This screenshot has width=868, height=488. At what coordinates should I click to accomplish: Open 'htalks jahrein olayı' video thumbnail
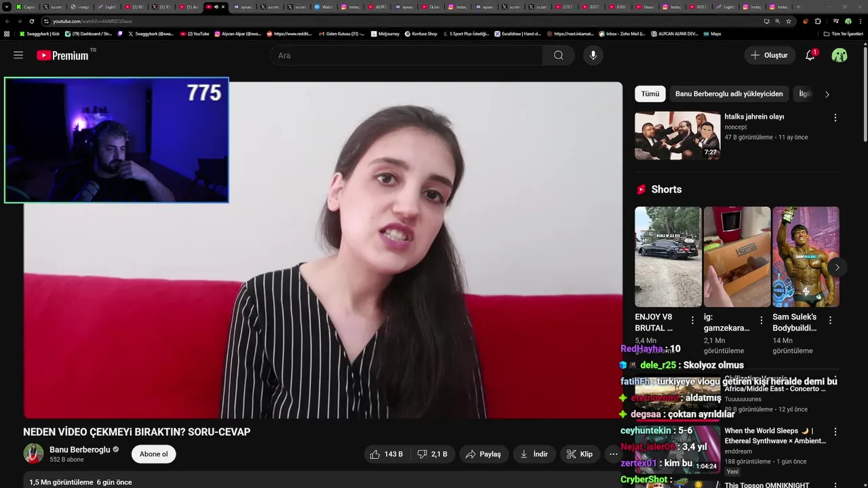[677, 136]
